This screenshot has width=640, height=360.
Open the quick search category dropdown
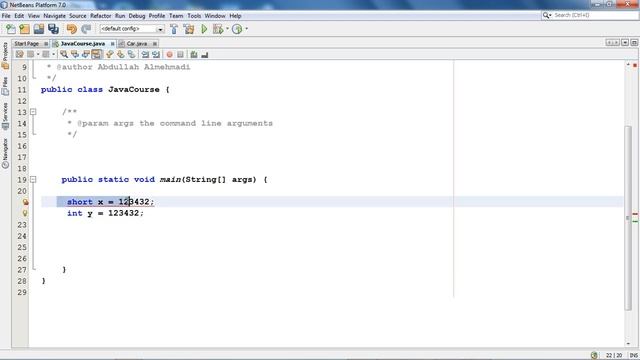point(547,15)
